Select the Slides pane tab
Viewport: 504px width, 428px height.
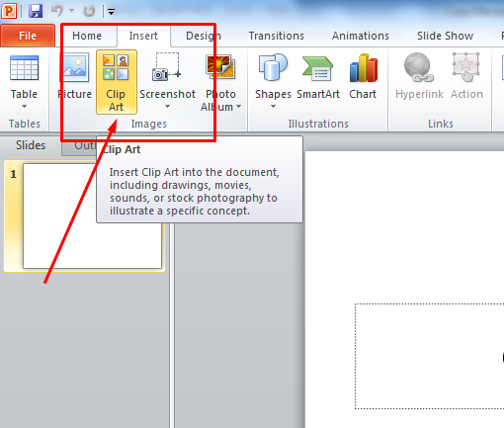point(31,145)
